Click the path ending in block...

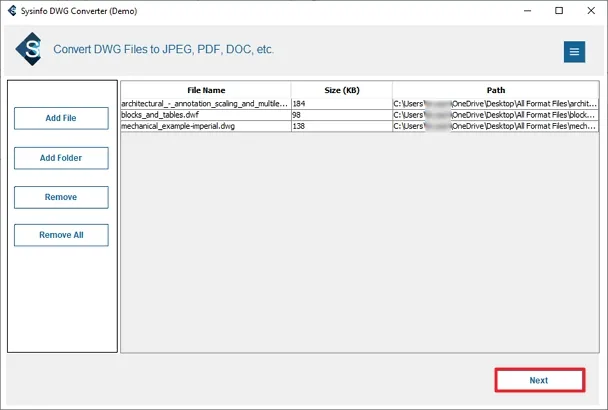click(496, 115)
